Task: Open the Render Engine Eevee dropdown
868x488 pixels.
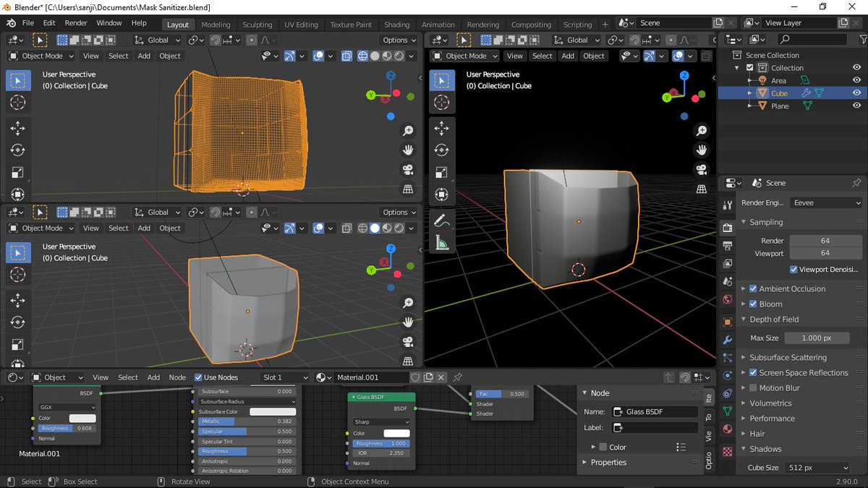Action: (825, 203)
